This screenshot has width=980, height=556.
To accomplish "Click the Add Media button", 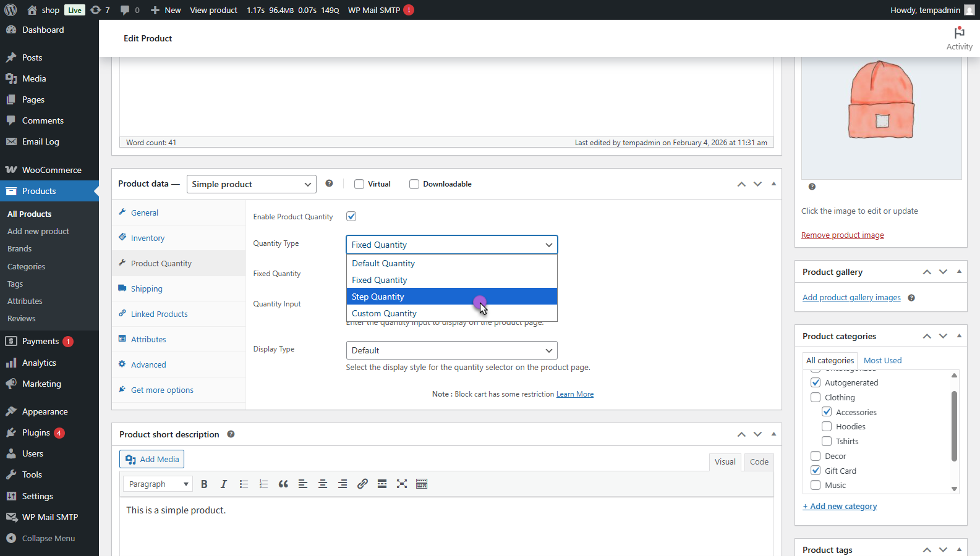I will [151, 459].
